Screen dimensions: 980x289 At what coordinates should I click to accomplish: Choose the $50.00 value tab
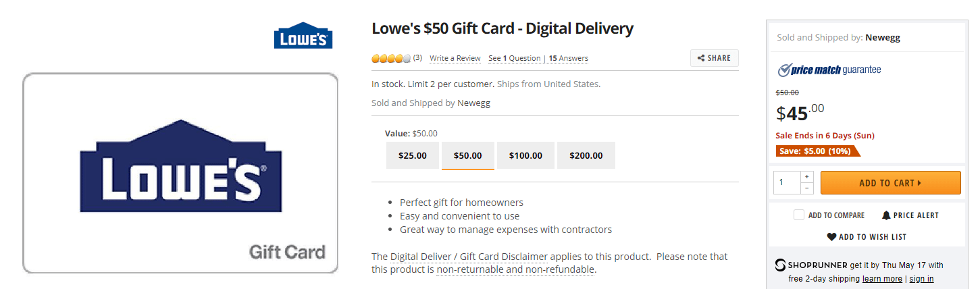tap(467, 155)
